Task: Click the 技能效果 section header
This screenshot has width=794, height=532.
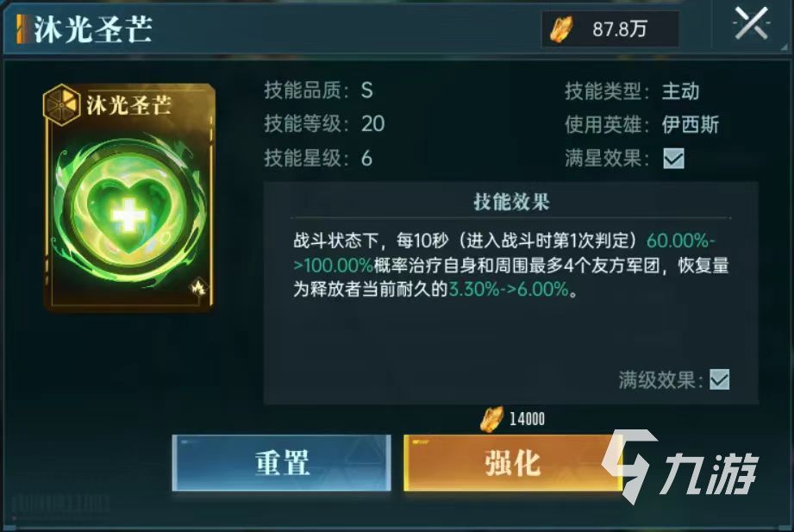Action: [x=511, y=202]
